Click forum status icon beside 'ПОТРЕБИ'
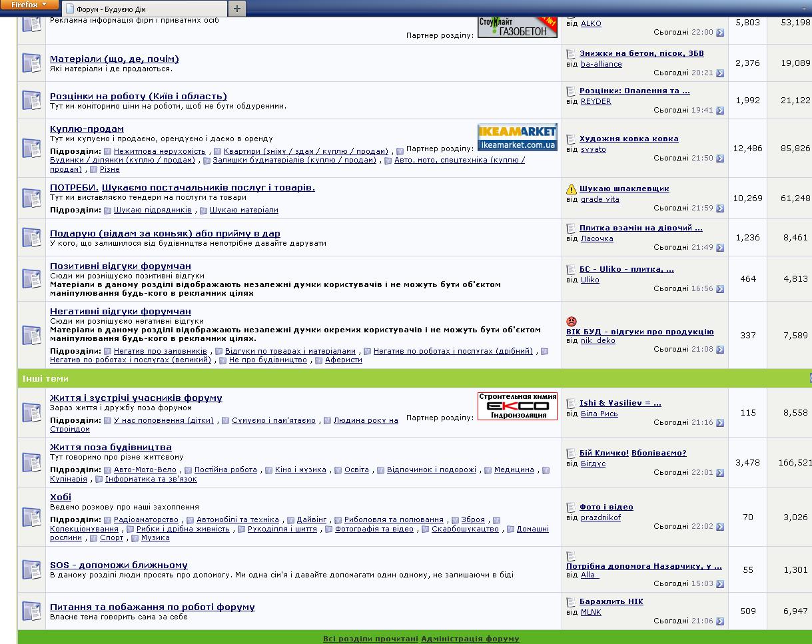Screen dimensions: 812x644 (x=32, y=198)
